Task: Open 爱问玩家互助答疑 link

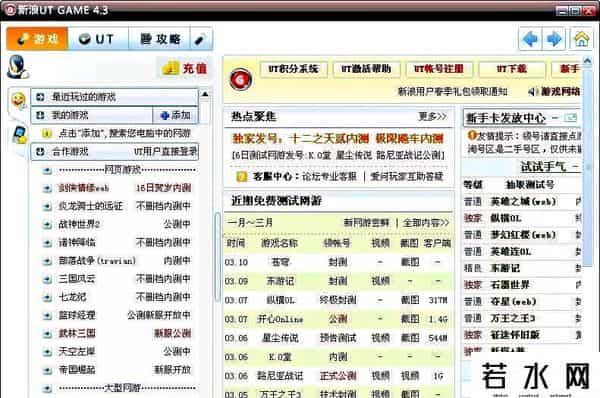Action: (407, 176)
